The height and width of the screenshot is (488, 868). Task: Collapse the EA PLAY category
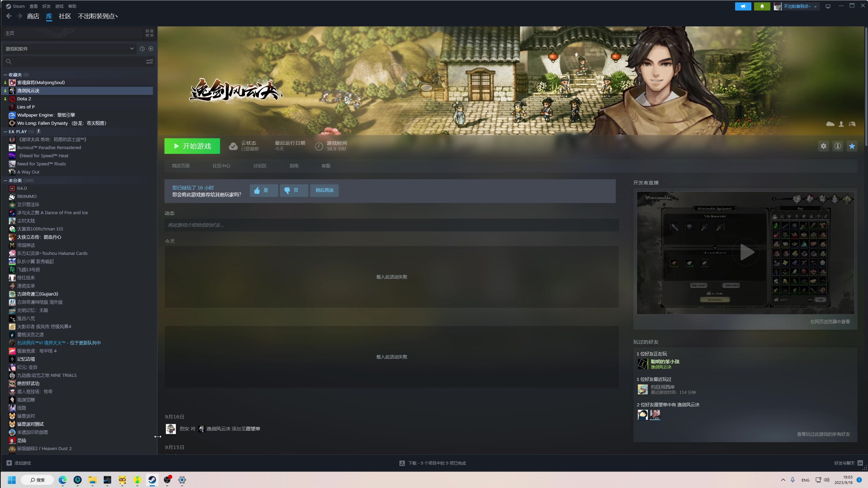(5, 131)
